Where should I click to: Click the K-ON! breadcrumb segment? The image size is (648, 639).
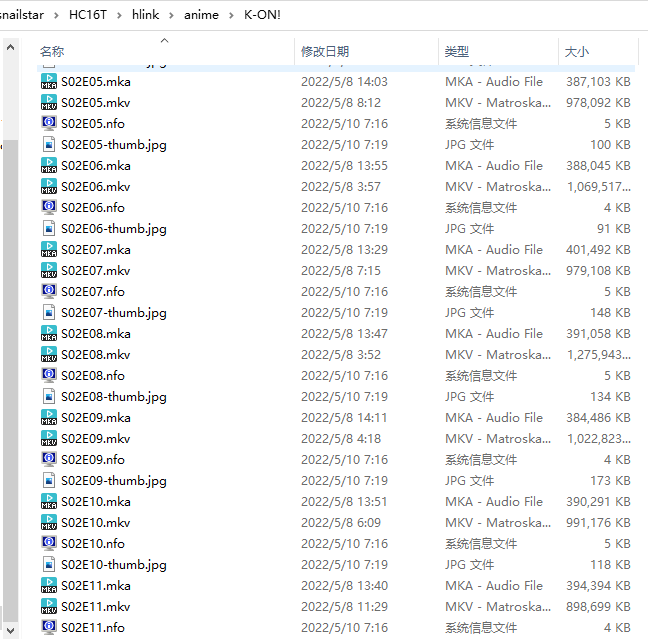coord(262,15)
